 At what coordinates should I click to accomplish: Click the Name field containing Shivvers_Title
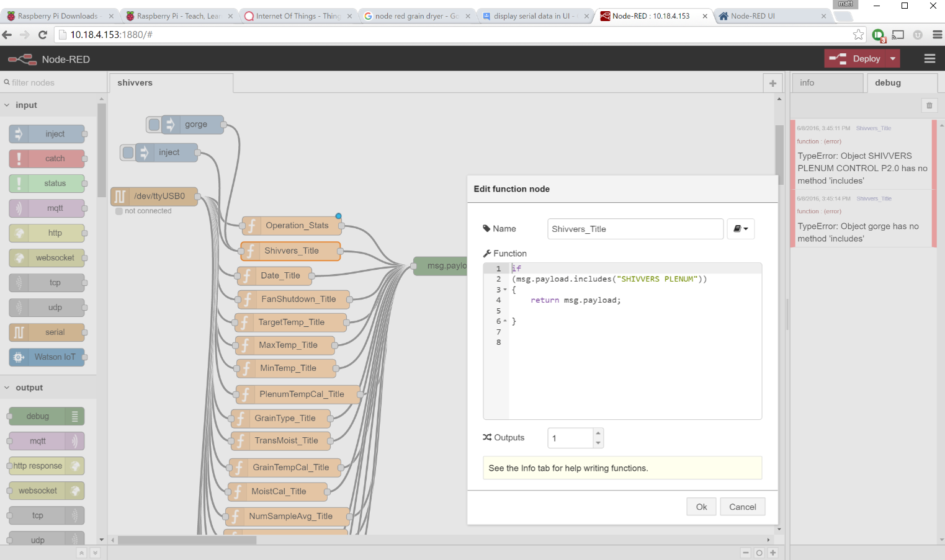[635, 229]
